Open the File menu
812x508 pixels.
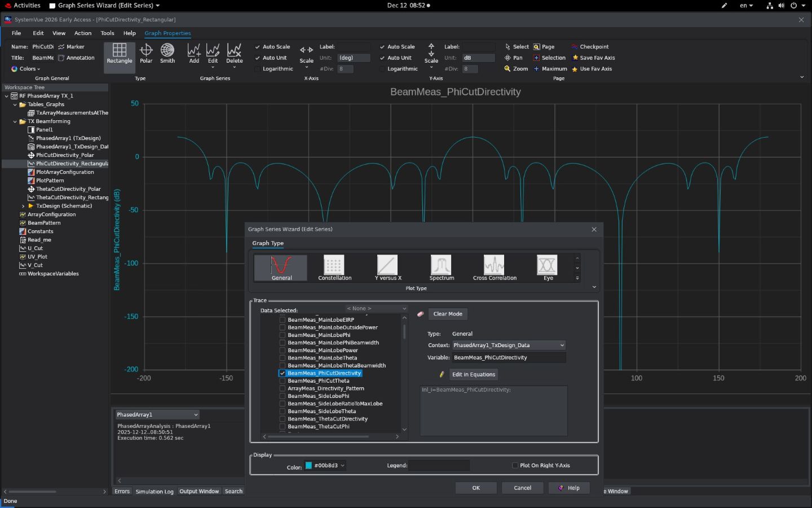pos(16,33)
